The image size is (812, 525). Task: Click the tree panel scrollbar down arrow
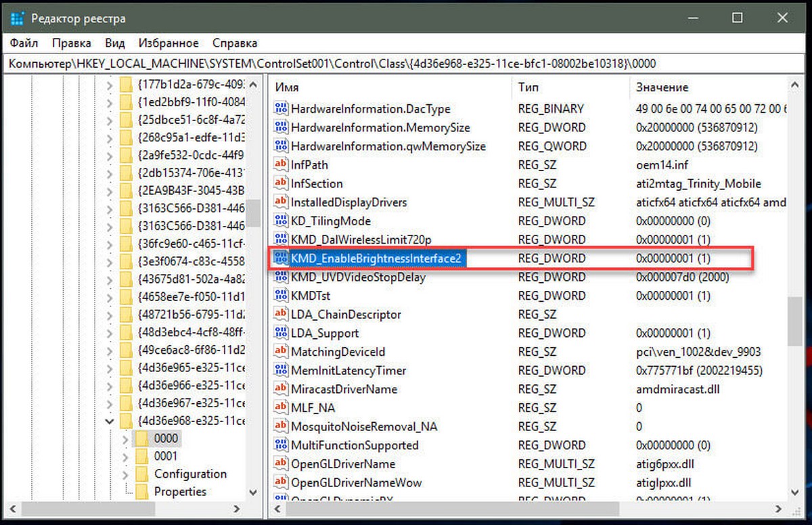(x=253, y=493)
